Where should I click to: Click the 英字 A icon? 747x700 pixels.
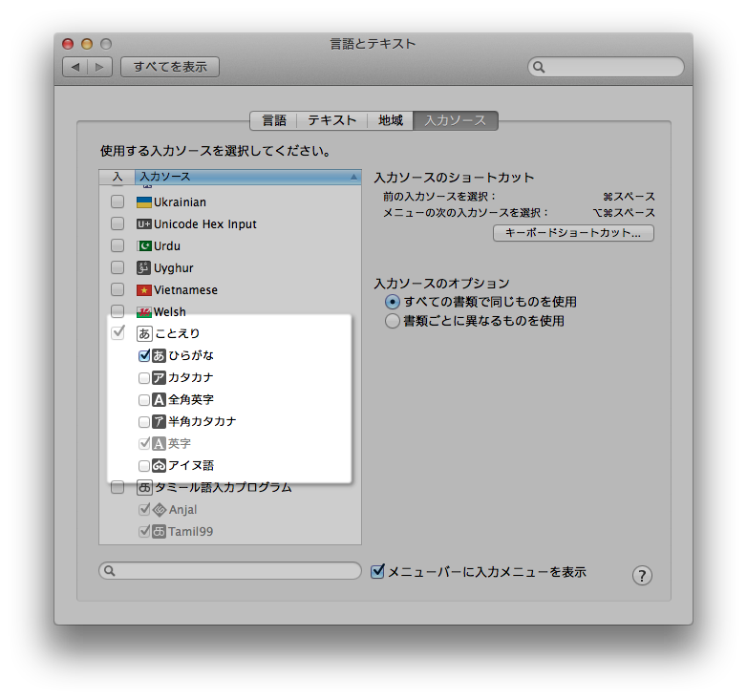[159, 444]
